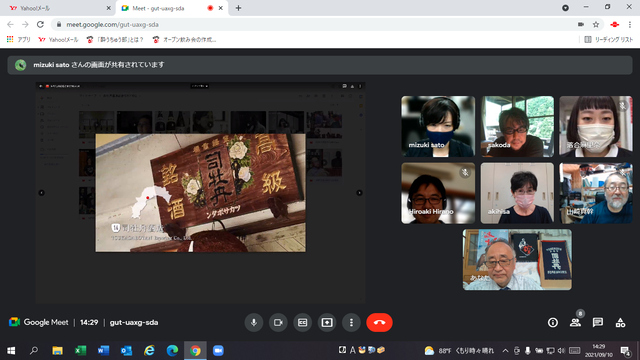Open more options three-dot menu in Meet
This screenshot has width=640, height=360.
tap(351, 322)
